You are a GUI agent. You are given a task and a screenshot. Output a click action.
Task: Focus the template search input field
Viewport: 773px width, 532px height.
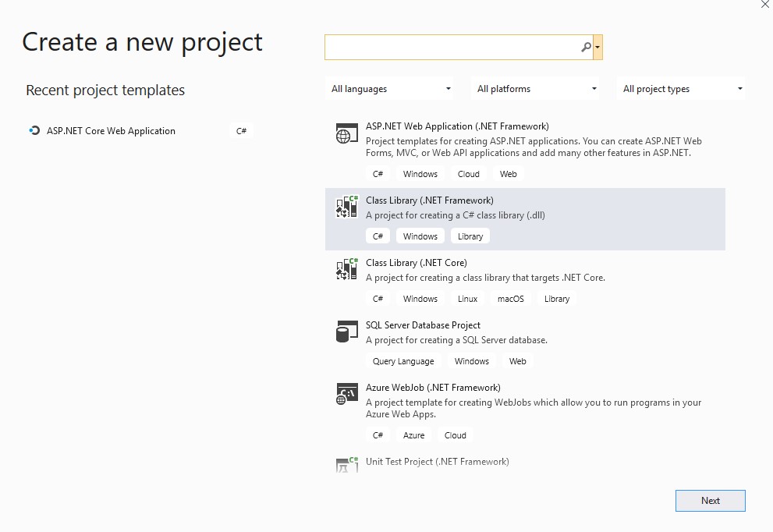[x=452, y=48]
